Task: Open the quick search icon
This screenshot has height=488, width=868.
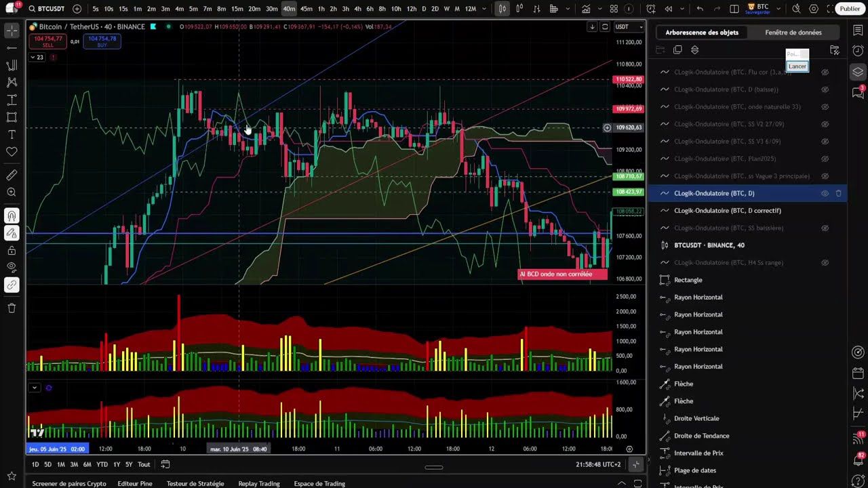Action: [796, 9]
